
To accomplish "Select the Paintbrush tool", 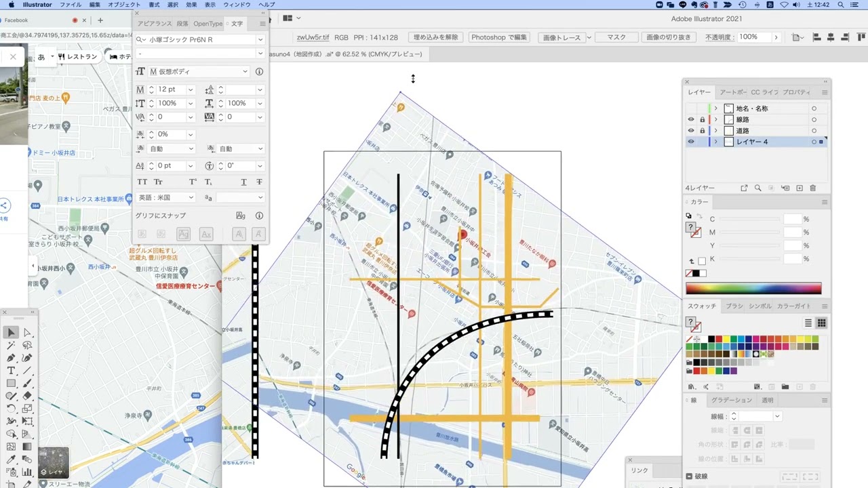I will click(27, 384).
